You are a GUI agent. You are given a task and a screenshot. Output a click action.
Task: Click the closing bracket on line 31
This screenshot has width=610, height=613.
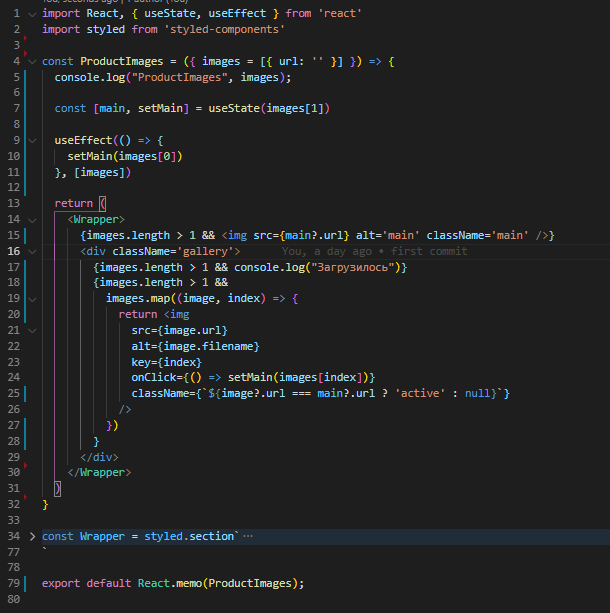[57, 489]
